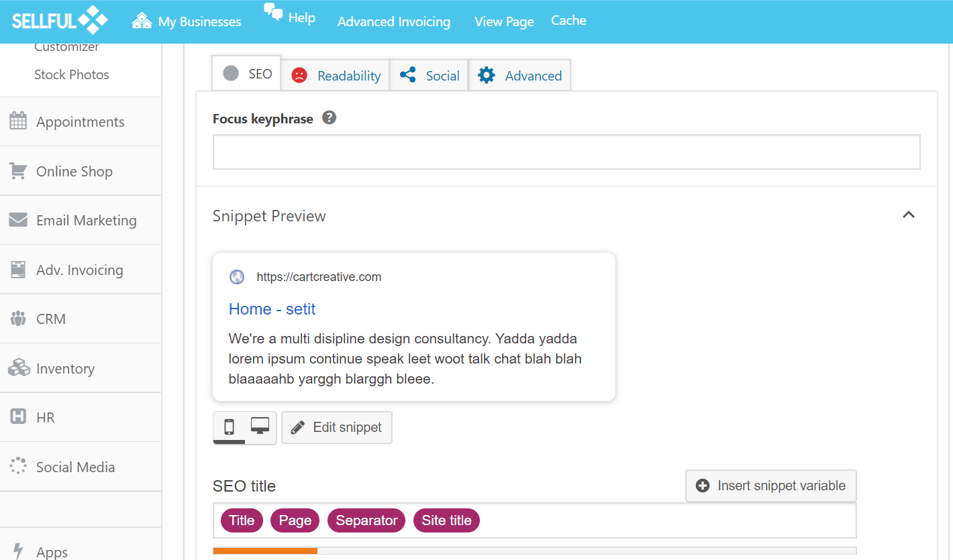Image resolution: width=953 pixels, height=560 pixels.
Task: Click View Page link
Action: click(504, 21)
